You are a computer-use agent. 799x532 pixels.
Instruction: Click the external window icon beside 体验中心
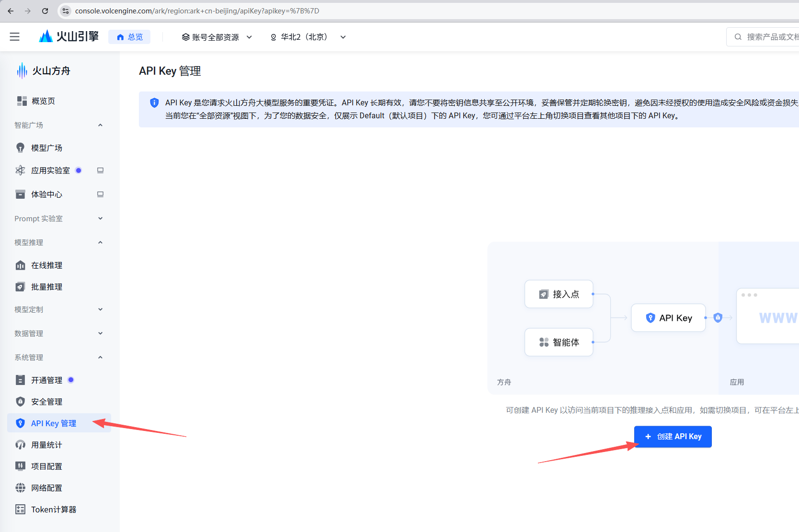tap(100, 194)
